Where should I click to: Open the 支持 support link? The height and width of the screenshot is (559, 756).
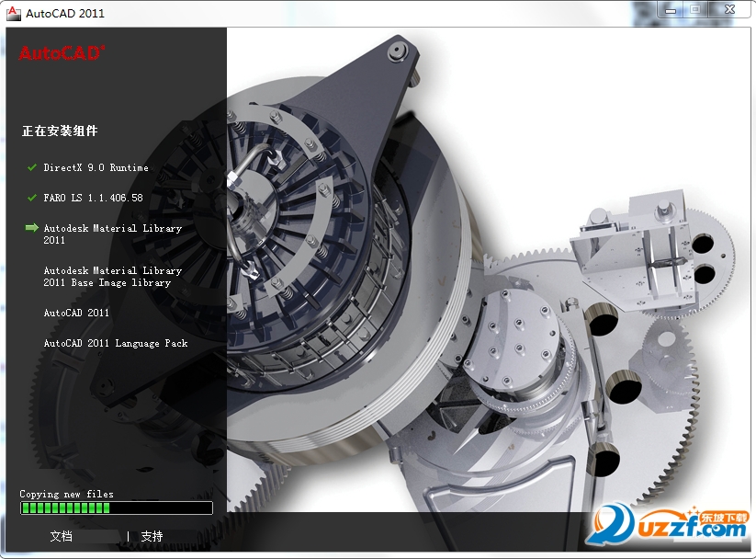pos(152,536)
